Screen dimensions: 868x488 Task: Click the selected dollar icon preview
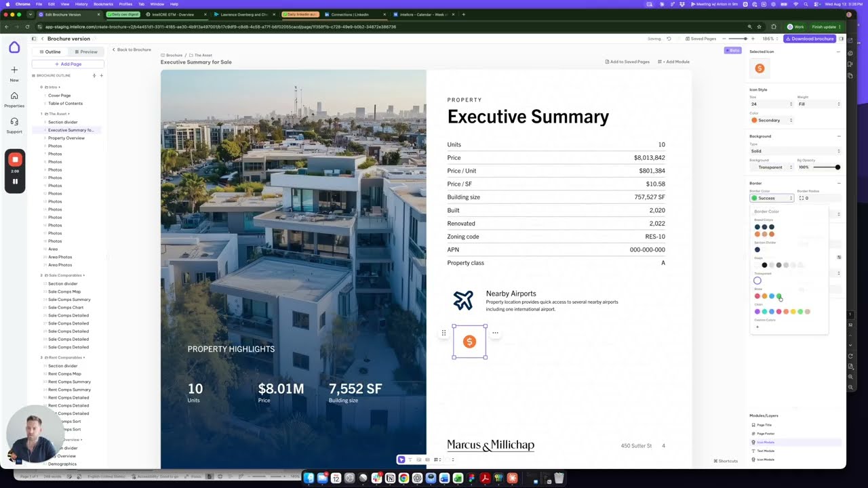[759, 68]
